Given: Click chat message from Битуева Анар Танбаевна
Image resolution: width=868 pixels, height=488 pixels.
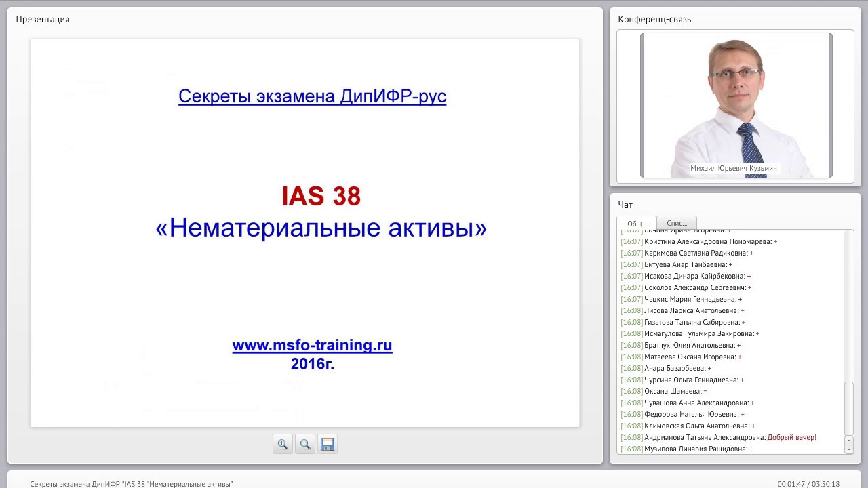Looking at the screenshot, I should click(x=676, y=264).
